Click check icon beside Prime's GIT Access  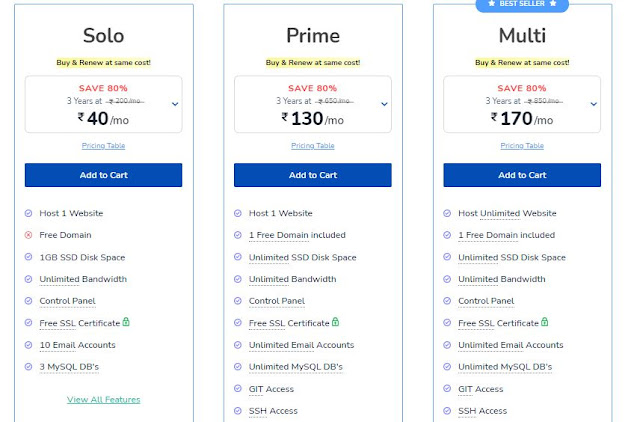(x=238, y=389)
